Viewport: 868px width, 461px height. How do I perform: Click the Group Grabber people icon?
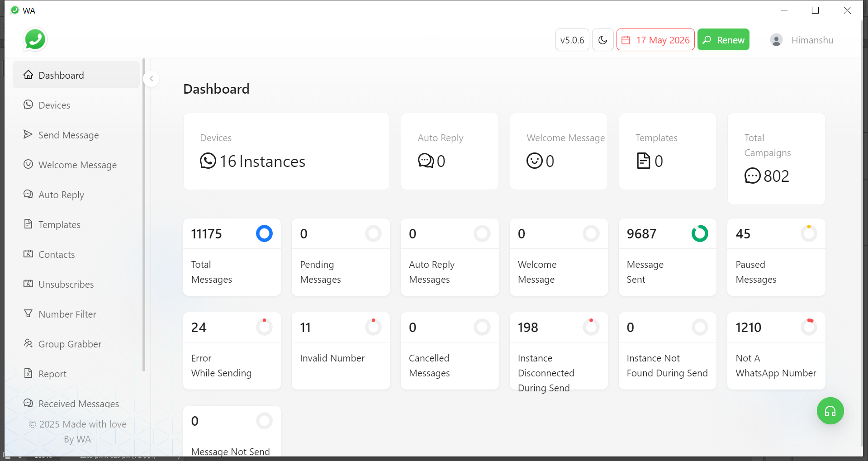point(28,343)
